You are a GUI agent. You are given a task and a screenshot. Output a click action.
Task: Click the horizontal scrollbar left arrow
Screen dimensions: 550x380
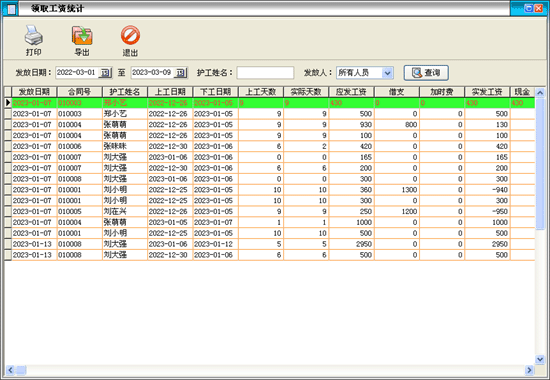click(10, 370)
